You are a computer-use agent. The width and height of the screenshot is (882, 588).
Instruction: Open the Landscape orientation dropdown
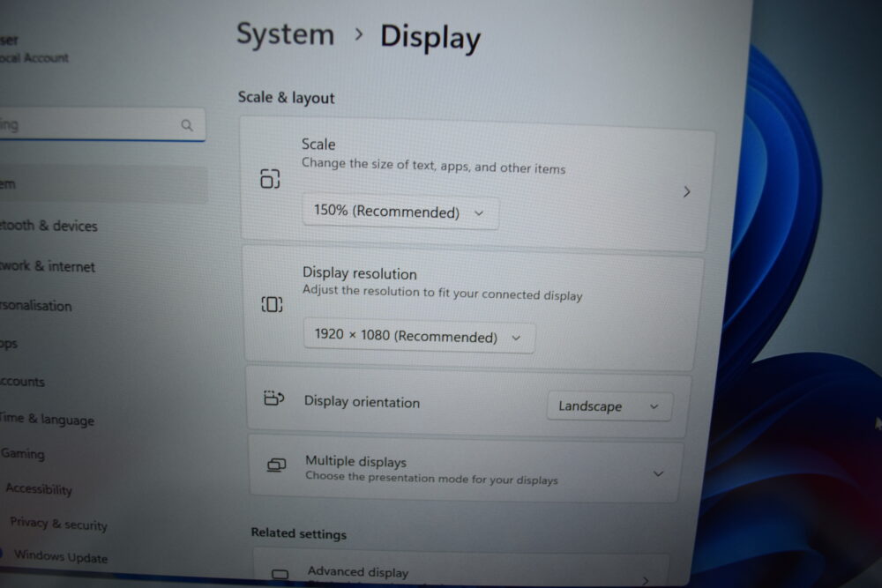pos(609,406)
